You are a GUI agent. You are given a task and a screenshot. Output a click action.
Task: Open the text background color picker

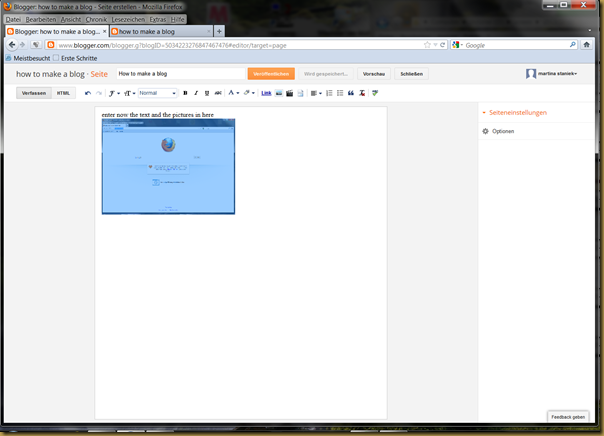249,93
